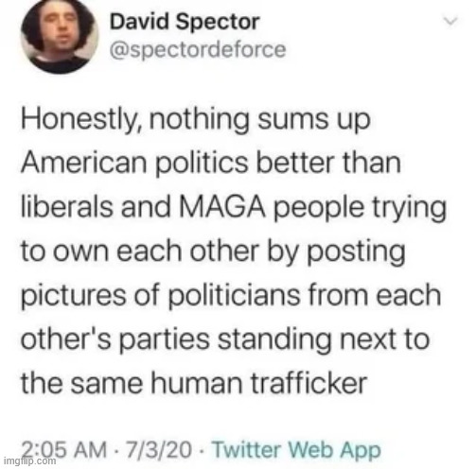This screenshot has width=476, height=469.
Task: Open the David Spector display name
Action: point(185,22)
